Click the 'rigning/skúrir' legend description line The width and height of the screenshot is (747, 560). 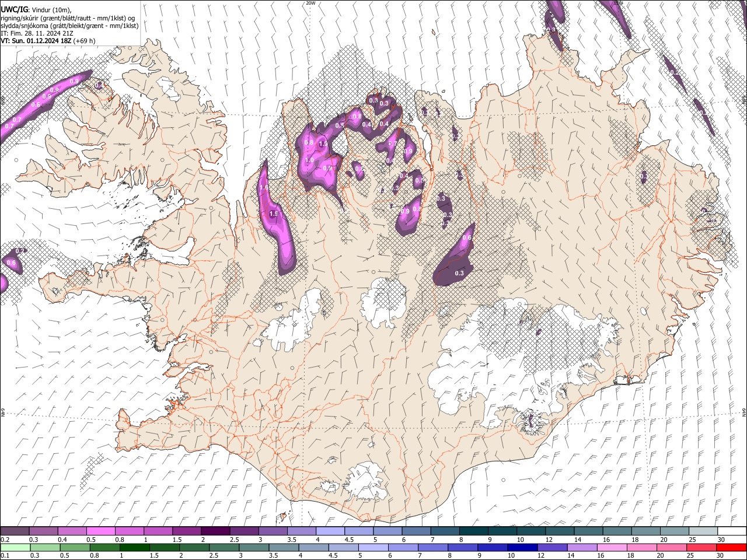[x=69, y=18]
